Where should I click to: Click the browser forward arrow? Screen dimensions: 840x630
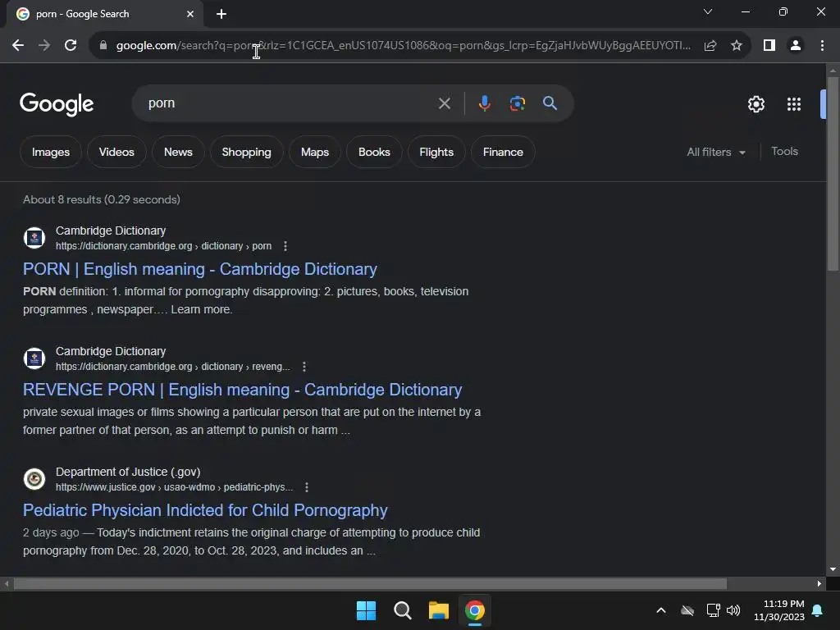click(x=44, y=46)
